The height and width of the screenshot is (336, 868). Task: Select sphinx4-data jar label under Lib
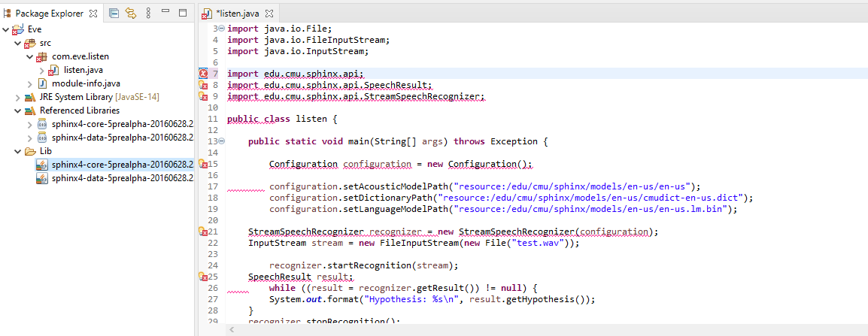[123, 177]
